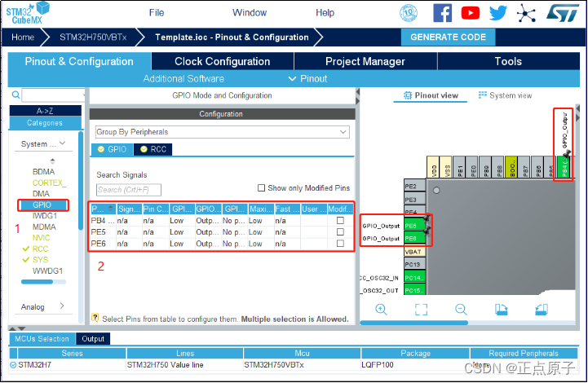Click the VDD pin on chip top
Screen dimensions: 588x383
click(433, 167)
